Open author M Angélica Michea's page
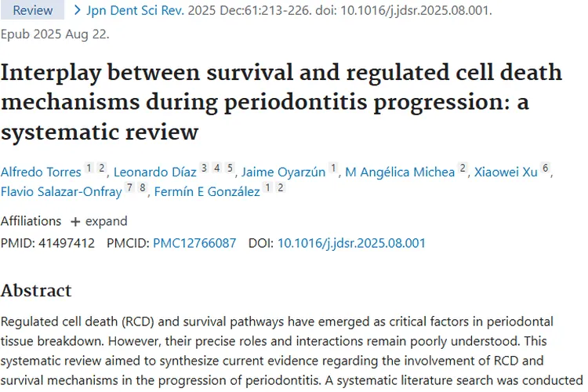This screenshot has width=588, height=392. [x=400, y=172]
